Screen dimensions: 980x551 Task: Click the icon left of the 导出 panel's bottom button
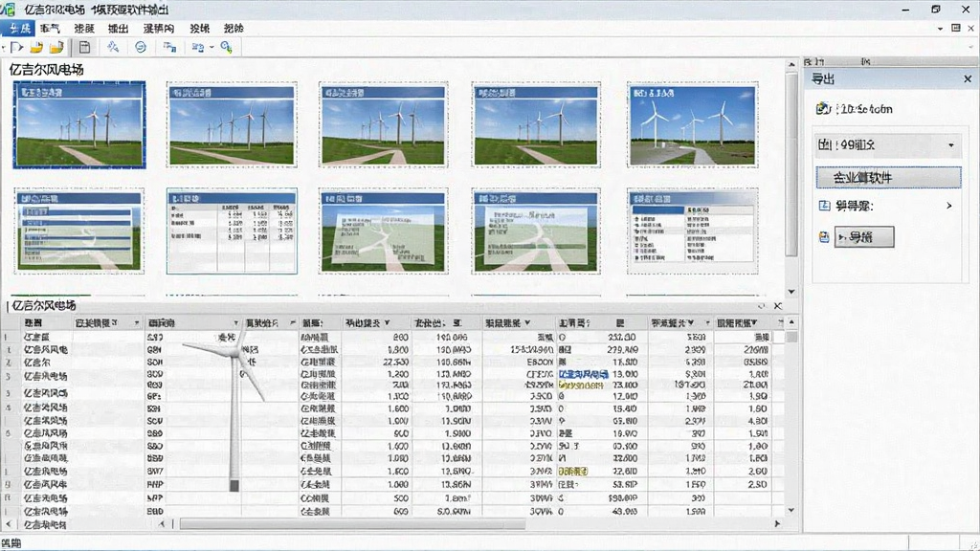coord(824,237)
